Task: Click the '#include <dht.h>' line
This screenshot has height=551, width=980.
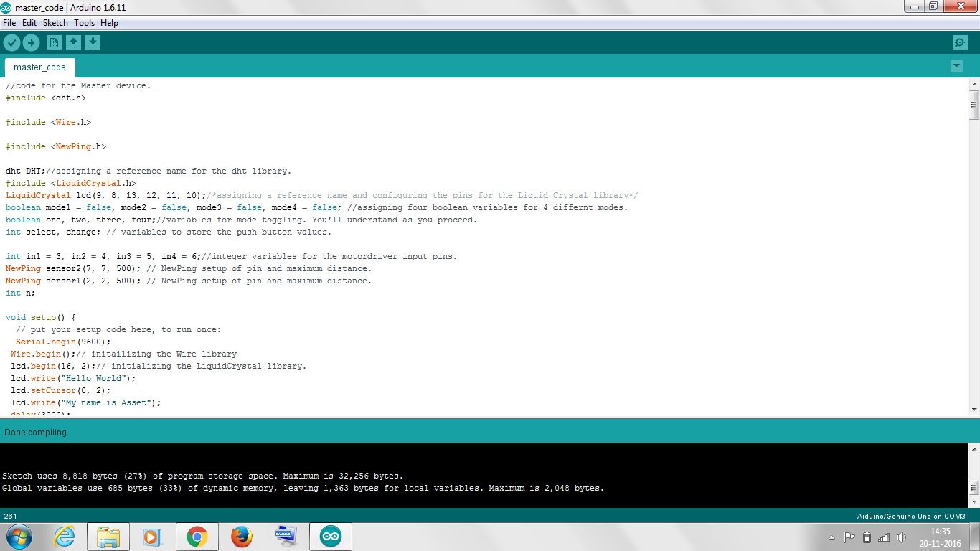Action: click(46, 98)
